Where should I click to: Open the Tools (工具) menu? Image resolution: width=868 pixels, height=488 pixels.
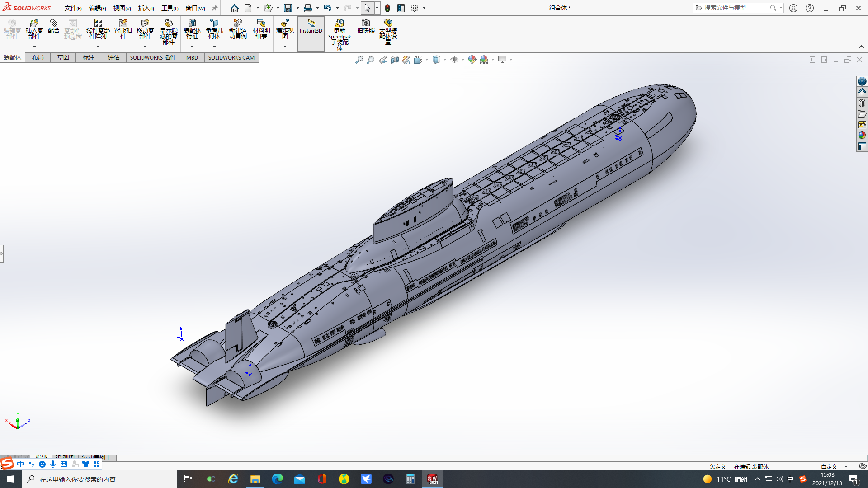click(170, 8)
